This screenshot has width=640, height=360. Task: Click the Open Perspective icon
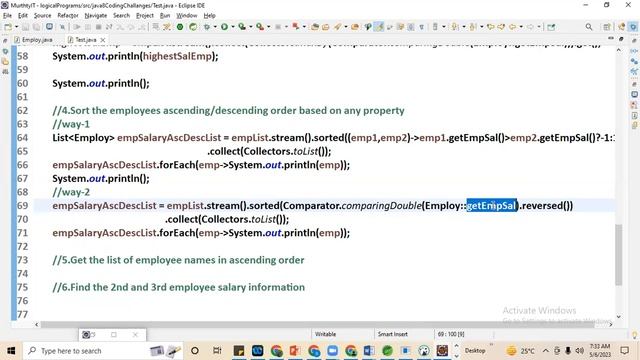607,27
